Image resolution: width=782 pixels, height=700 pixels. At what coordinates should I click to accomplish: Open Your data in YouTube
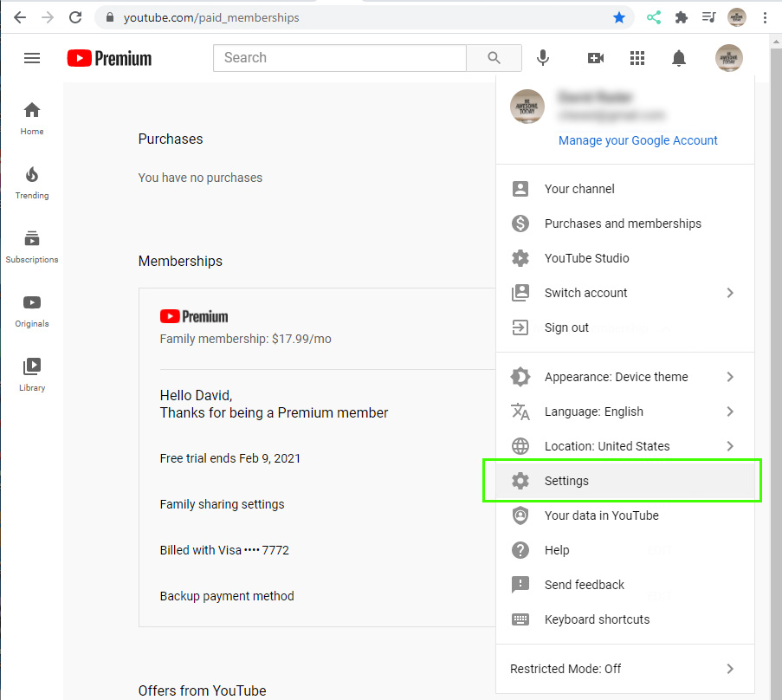pyautogui.click(x=625, y=515)
